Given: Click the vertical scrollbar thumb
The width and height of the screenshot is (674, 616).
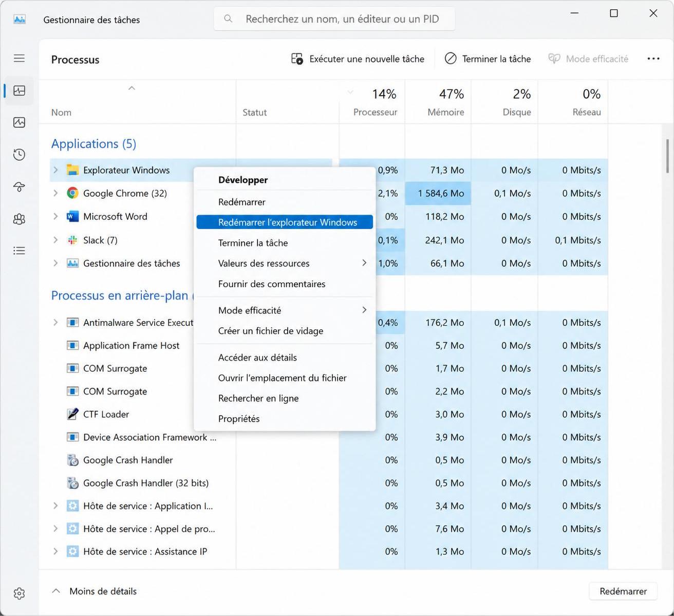Looking at the screenshot, I should point(667,156).
